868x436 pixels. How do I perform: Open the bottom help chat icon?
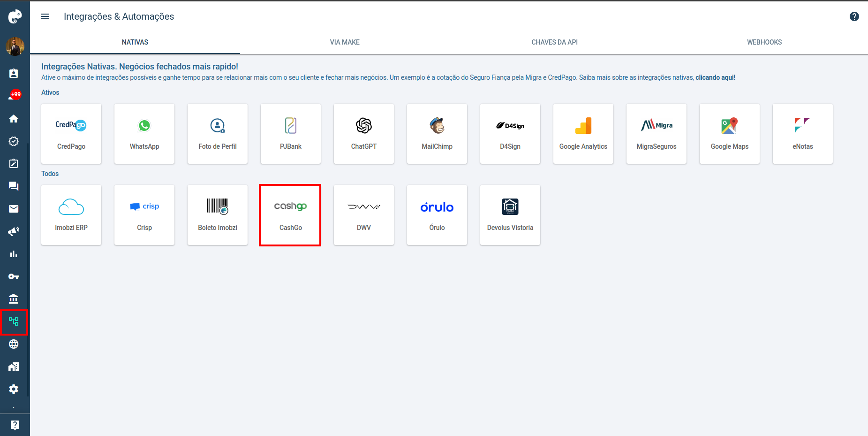[15, 425]
